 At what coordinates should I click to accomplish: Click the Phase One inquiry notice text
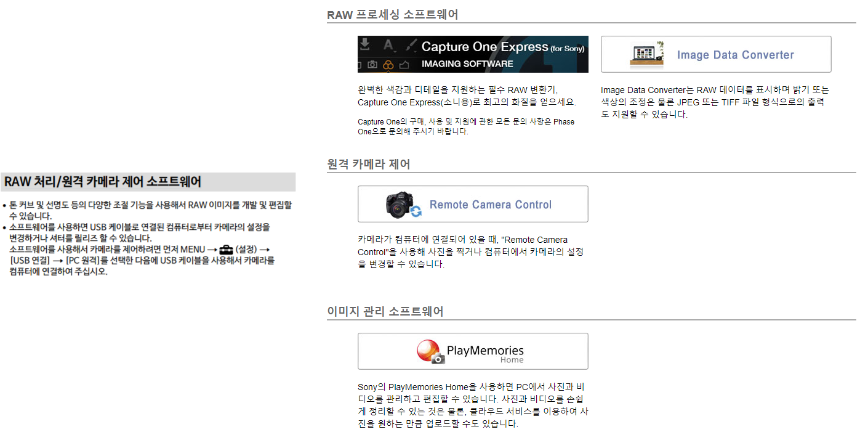[465, 126]
